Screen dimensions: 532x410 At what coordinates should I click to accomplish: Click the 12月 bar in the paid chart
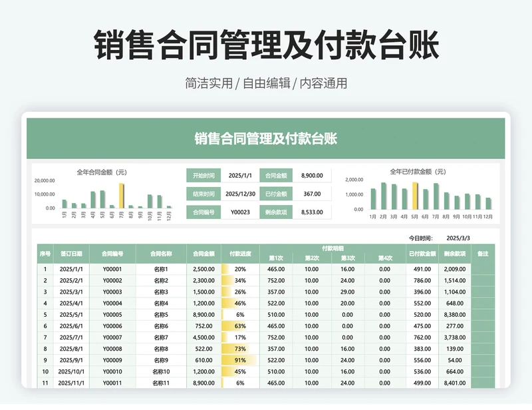pos(488,204)
